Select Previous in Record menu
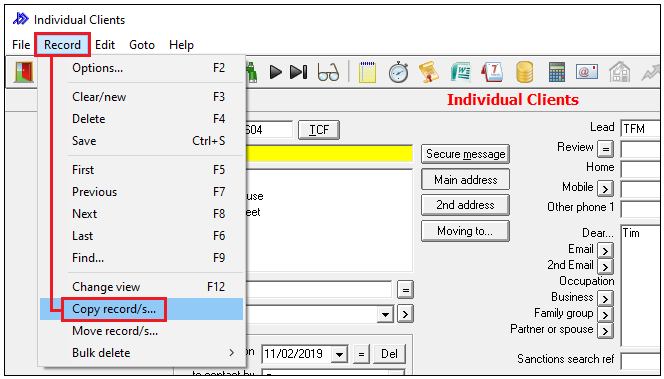The height and width of the screenshot is (379, 664). [142, 192]
